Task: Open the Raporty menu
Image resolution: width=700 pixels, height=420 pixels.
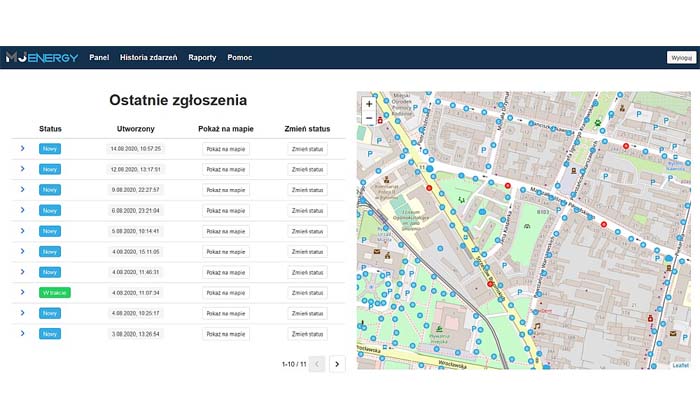Action: [x=202, y=57]
